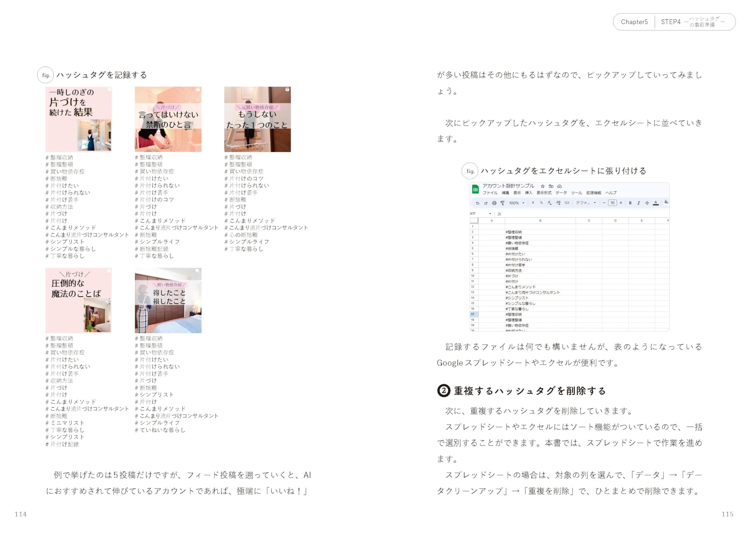756x537 pixels.
Task: Click the print icon in spreadsheet toolbar
Action: [x=494, y=203]
